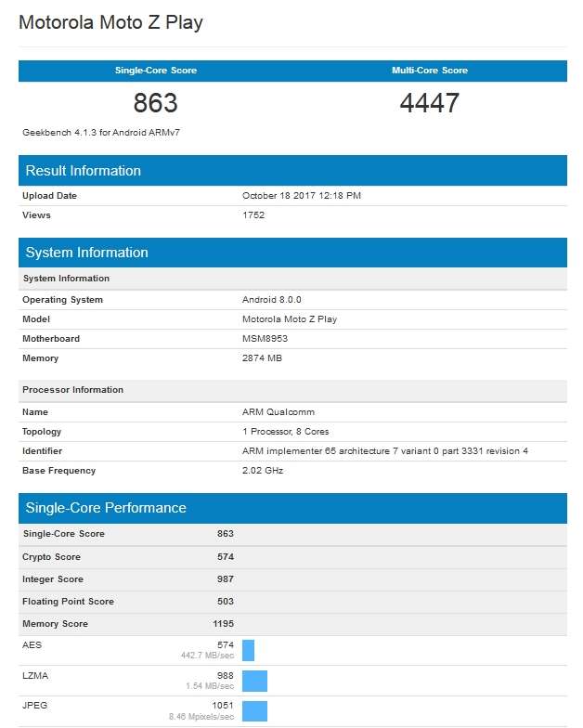Click the 4447 multi-core score value
The height and width of the screenshot is (728, 583).
pyautogui.click(x=429, y=102)
